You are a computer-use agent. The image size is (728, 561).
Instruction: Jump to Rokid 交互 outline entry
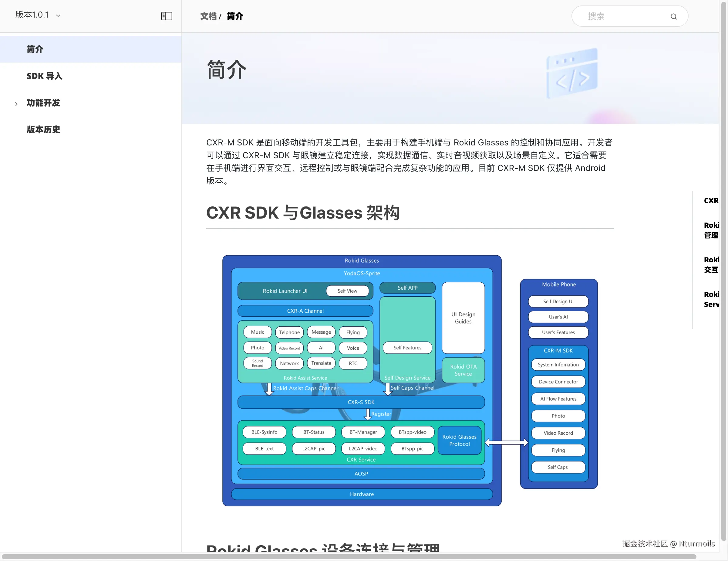coord(711,265)
